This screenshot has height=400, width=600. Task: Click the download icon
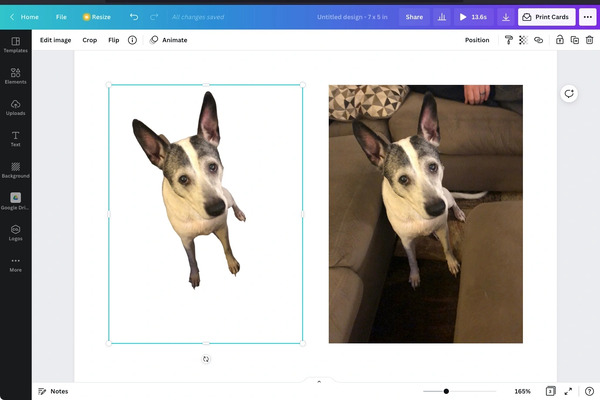click(x=506, y=17)
